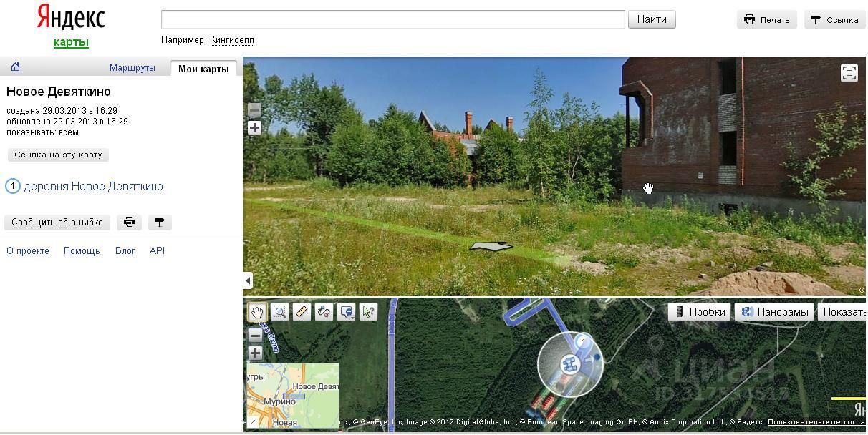Focus the map search input field
The image size is (868, 435).
(393, 19)
